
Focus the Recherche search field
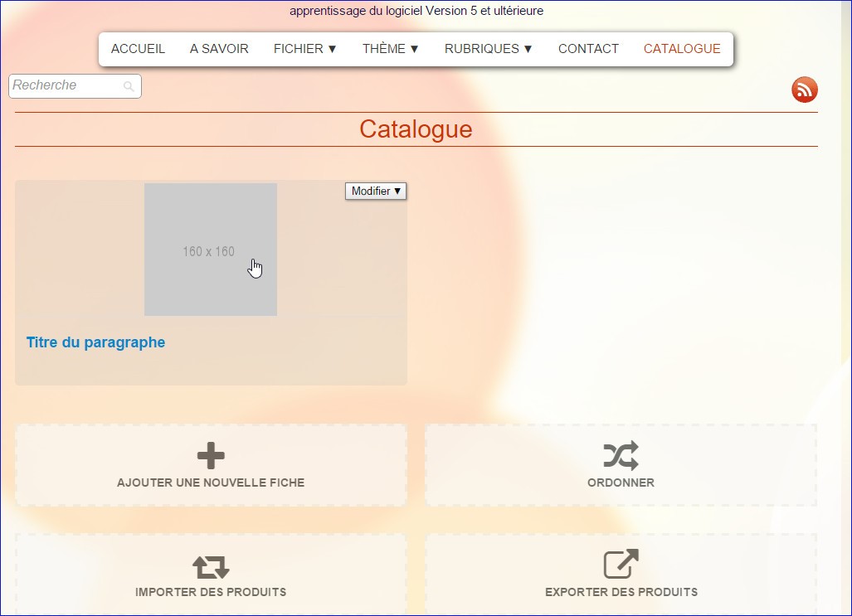coord(66,86)
